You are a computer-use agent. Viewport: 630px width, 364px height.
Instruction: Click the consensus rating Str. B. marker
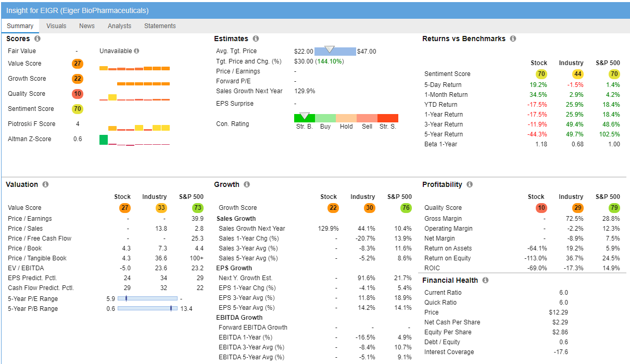(x=305, y=116)
